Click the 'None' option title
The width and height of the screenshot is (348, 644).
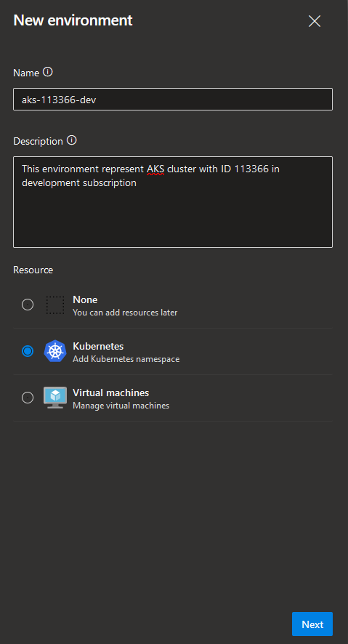[85, 299]
